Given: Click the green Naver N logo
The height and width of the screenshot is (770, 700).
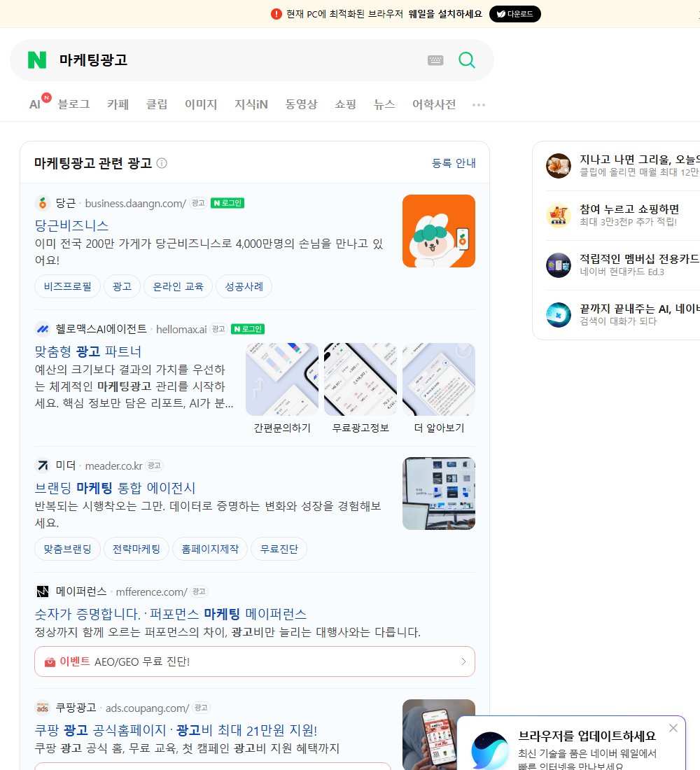Looking at the screenshot, I should click(37, 60).
